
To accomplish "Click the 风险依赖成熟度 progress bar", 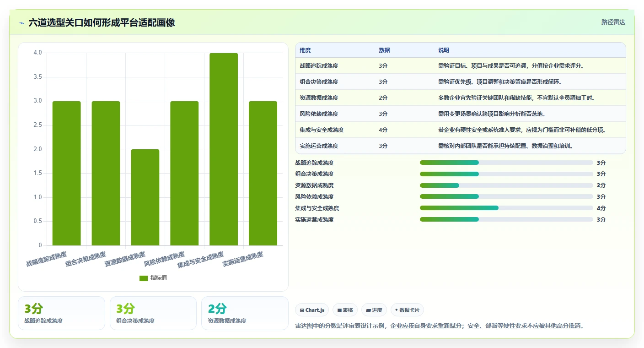I will click(x=506, y=197).
